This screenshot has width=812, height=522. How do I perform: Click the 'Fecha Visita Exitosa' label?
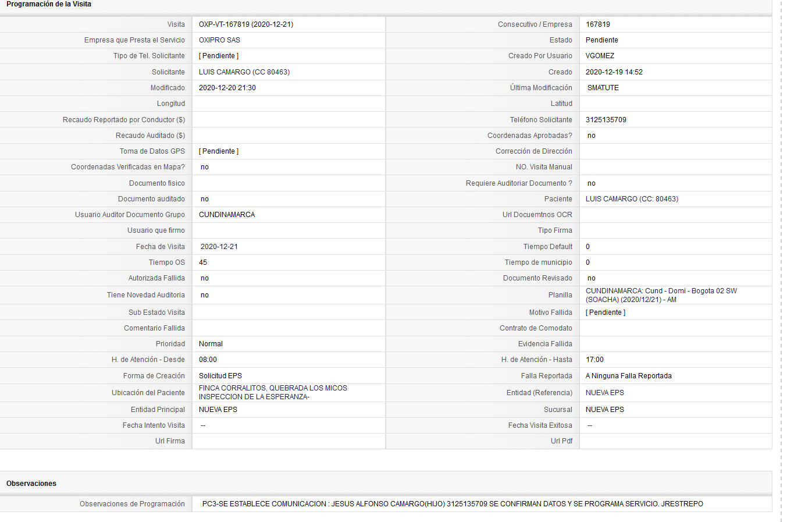point(540,425)
